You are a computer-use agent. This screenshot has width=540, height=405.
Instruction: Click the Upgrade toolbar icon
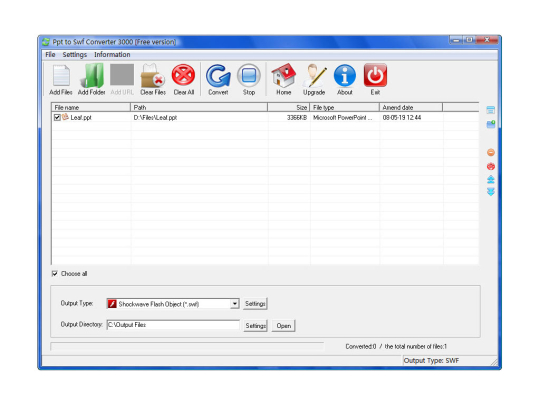[x=314, y=75]
